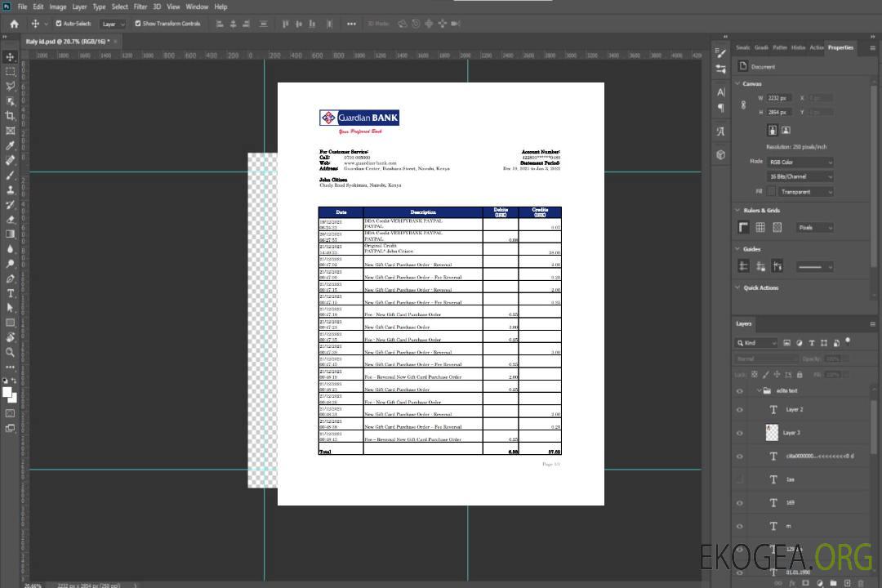The width and height of the screenshot is (882, 588).
Task: Toggle Show Transform Controls checkbox
Action: (x=138, y=24)
